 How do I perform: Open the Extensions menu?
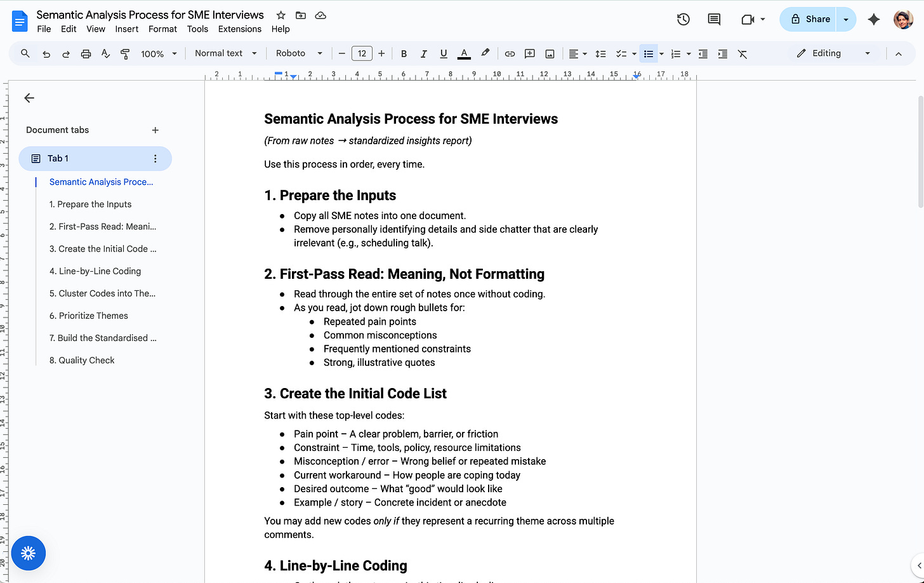[239, 29]
